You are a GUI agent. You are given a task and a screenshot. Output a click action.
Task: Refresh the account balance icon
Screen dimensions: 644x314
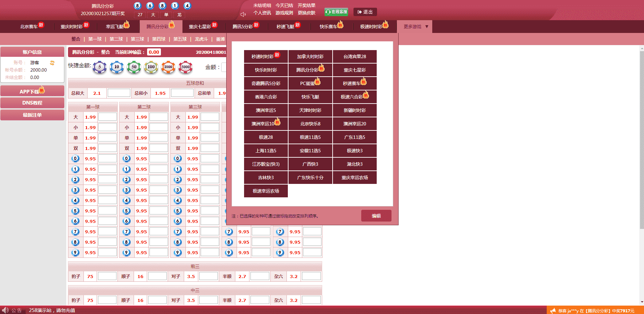click(52, 63)
